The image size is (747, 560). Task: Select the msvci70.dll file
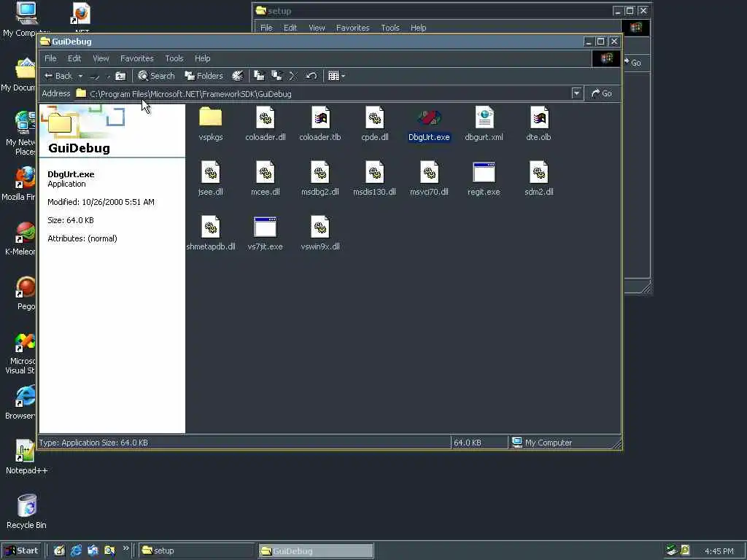[429, 179]
